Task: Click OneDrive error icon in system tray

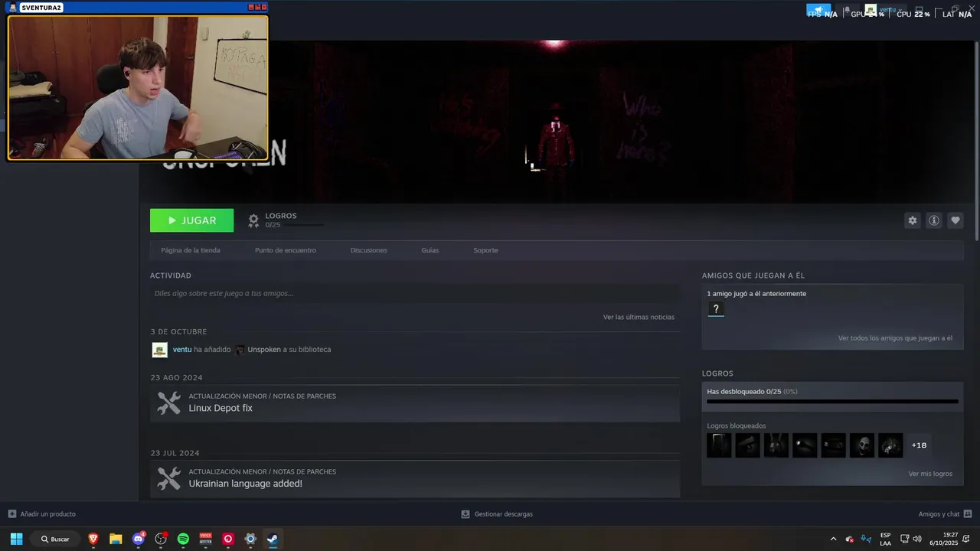Action: click(850, 539)
